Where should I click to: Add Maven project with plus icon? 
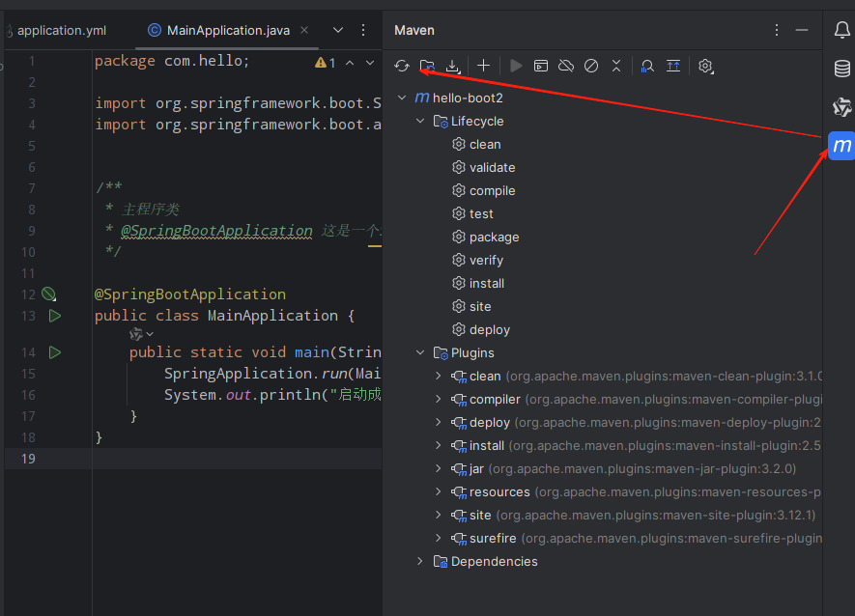(x=483, y=66)
